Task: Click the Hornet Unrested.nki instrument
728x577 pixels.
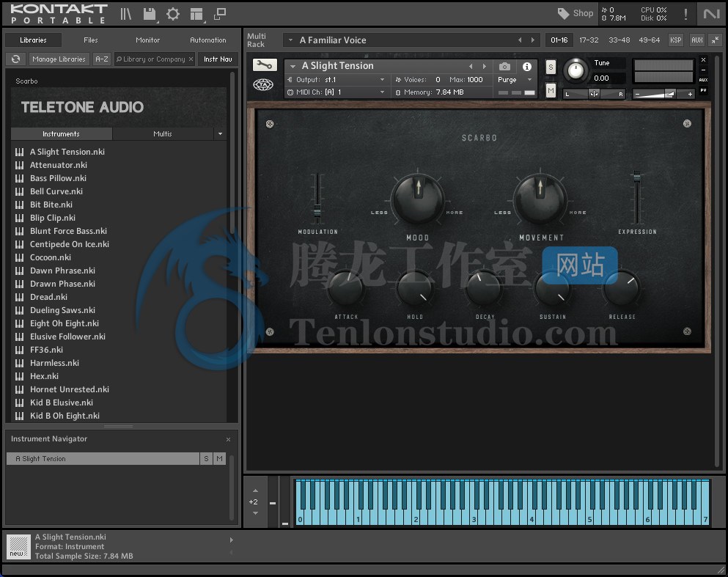Action: [70, 389]
